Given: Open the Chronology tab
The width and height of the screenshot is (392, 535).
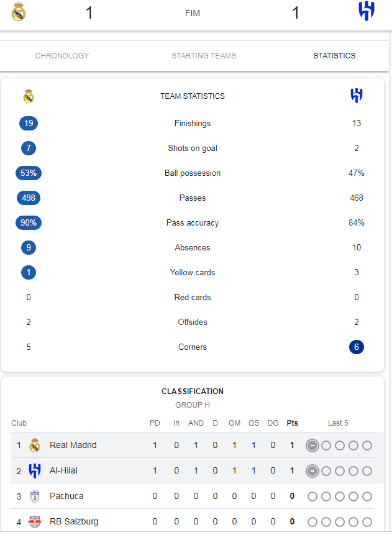Looking at the screenshot, I should tap(62, 56).
